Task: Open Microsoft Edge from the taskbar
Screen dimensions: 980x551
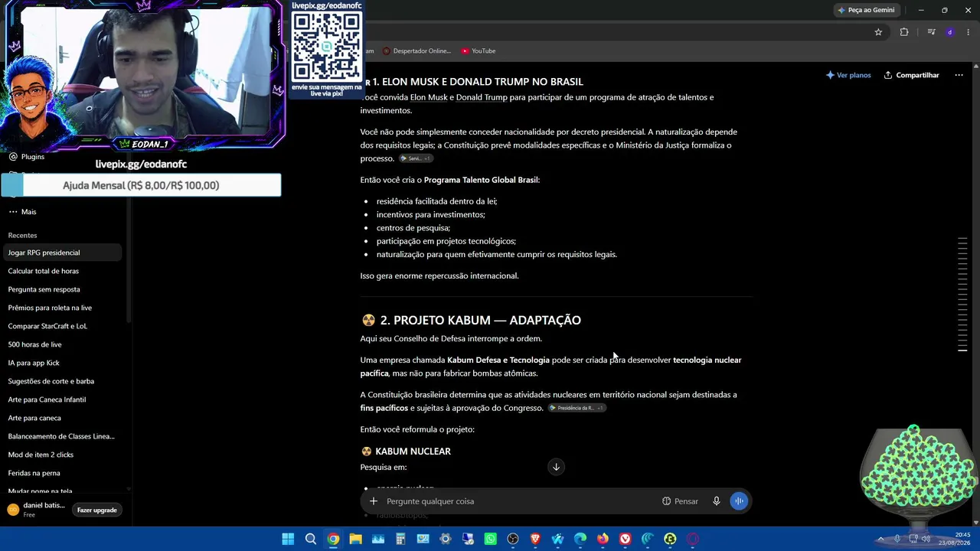Action: [580, 540]
